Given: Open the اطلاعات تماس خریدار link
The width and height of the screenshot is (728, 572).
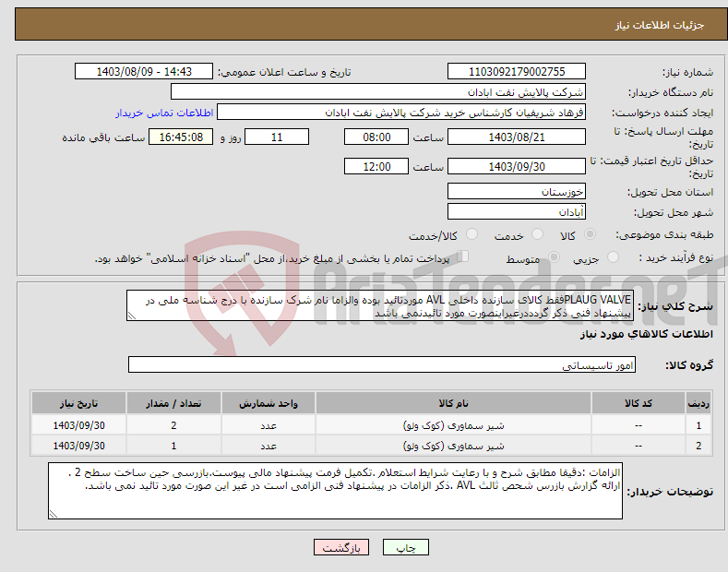Looking at the screenshot, I should coord(164,113).
